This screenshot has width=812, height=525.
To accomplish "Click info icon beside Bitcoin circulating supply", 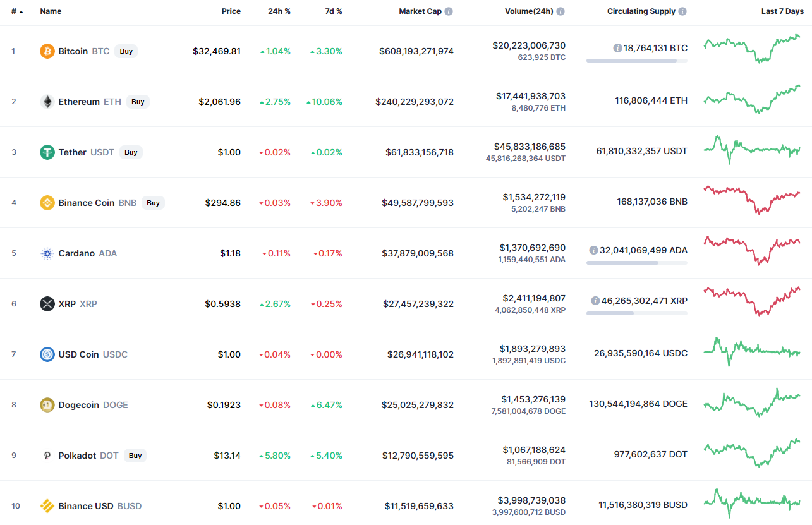I will pos(617,48).
